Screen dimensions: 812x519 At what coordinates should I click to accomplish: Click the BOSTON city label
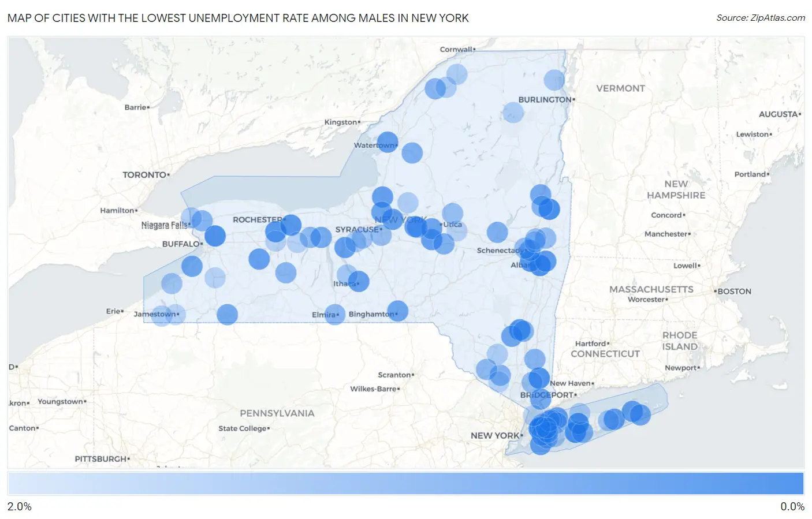point(734,292)
